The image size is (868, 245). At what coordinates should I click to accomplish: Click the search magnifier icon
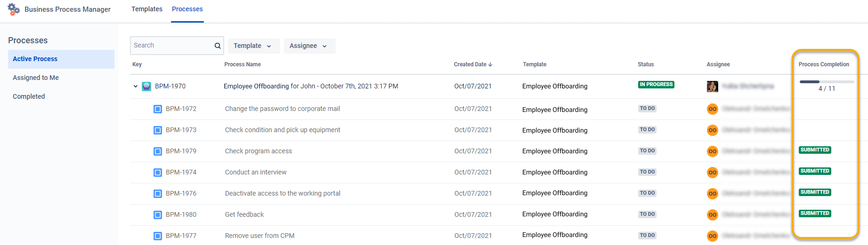click(x=218, y=46)
